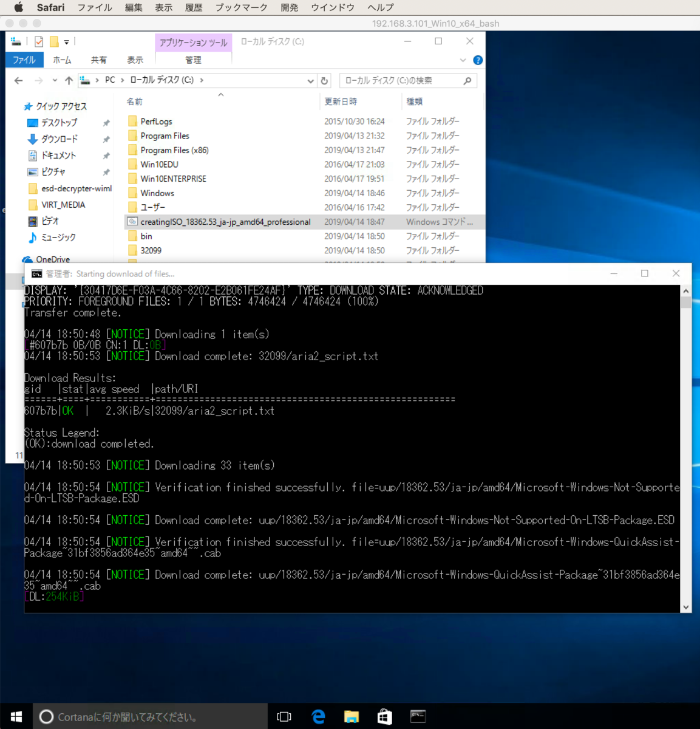Viewport: 700px width, 729px height.
Task: Sort by 名前 column header
Action: [135, 101]
